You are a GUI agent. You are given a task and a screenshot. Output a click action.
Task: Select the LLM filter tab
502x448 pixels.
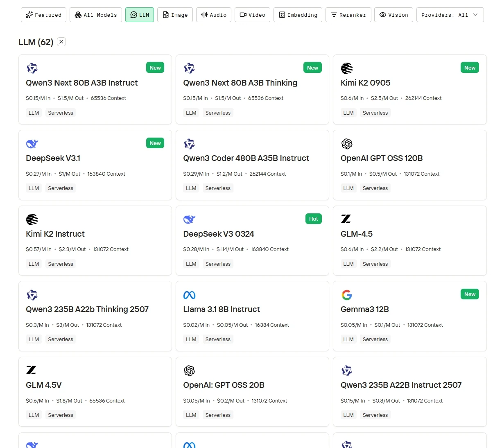pyautogui.click(x=140, y=15)
